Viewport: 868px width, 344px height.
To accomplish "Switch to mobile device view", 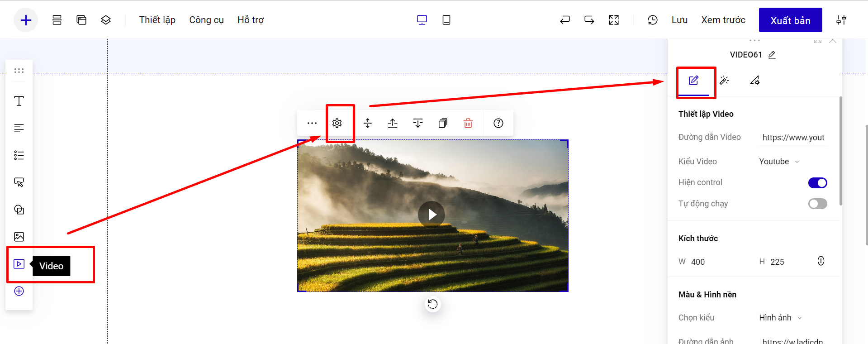I will (x=446, y=20).
